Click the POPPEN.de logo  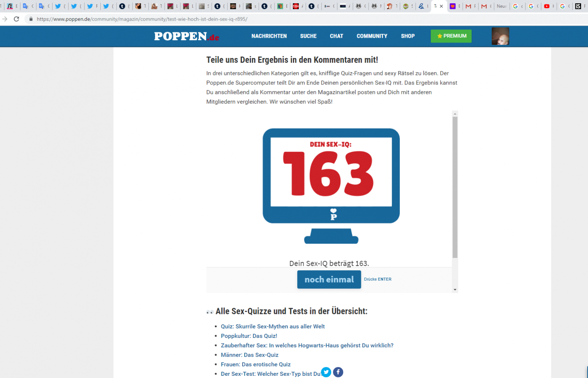click(186, 36)
